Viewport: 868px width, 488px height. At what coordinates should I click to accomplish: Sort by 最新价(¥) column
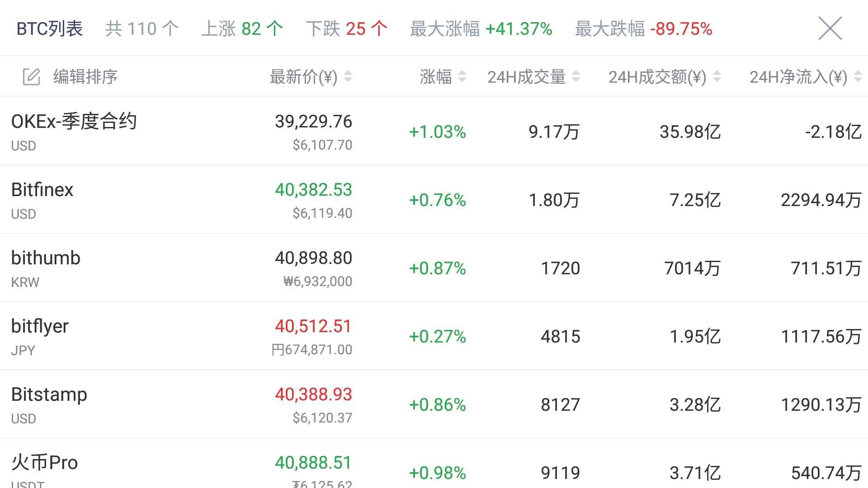coord(311,77)
